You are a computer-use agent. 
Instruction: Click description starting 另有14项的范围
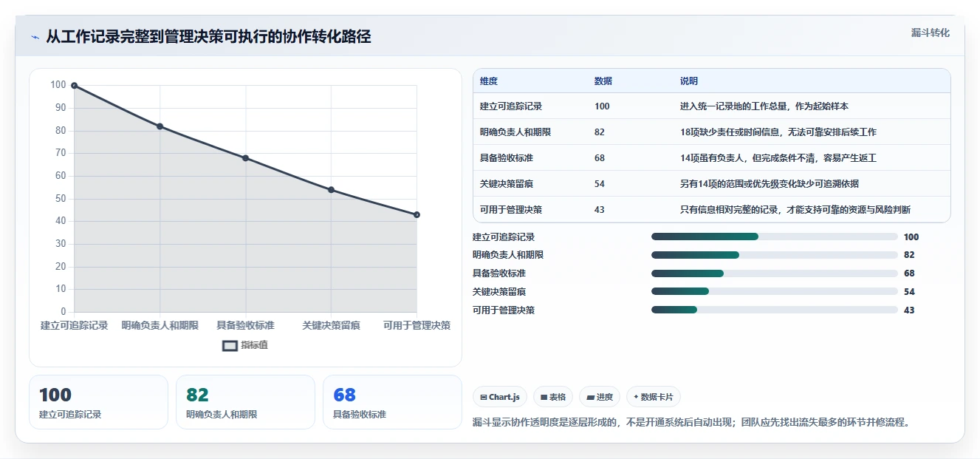coord(770,184)
